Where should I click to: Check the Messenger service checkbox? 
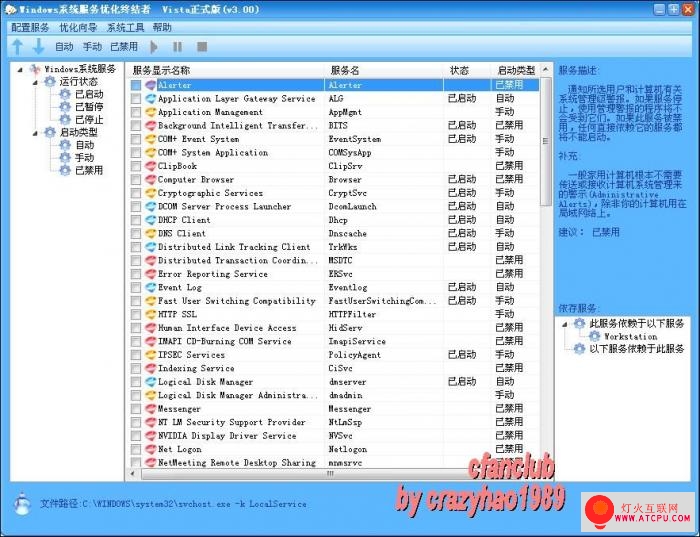coord(136,409)
